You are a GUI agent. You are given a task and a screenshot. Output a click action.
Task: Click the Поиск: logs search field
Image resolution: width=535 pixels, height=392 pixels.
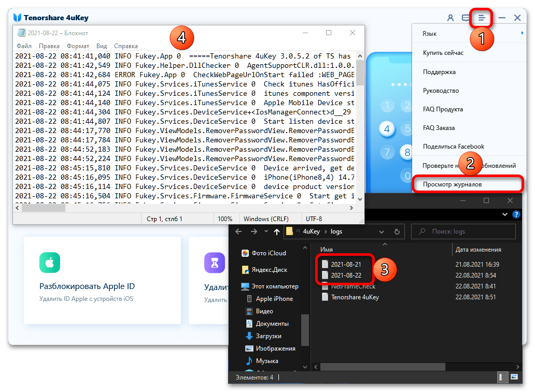(463, 231)
